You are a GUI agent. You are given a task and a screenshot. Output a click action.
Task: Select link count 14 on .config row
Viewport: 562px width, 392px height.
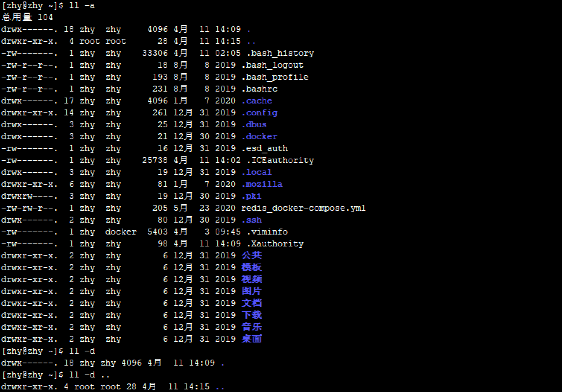[69, 113]
